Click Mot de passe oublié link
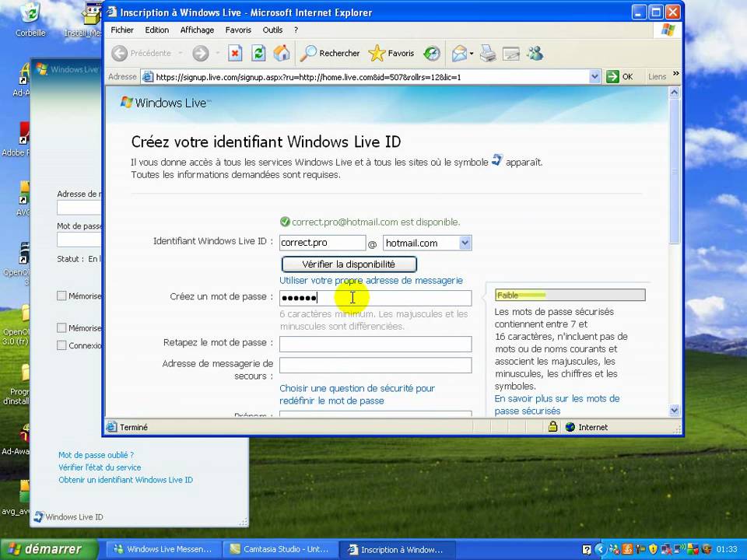This screenshot has width=747, height=560. point(96,455)
